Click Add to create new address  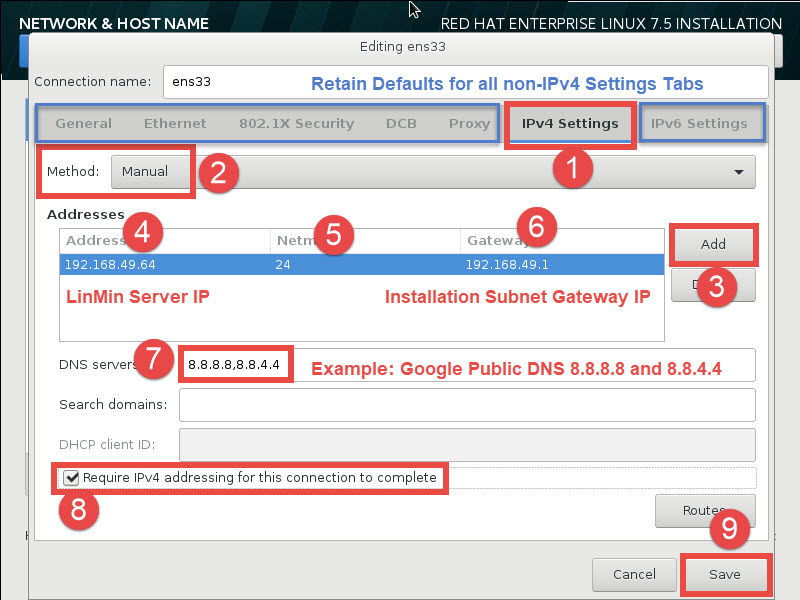[713, 244]
